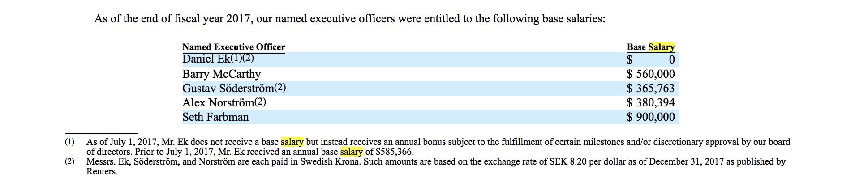The width and height of the screenshot is (868, 195).
Task: Click the $585,366 amount in footnote one
Action: click(x=395, y=152)
